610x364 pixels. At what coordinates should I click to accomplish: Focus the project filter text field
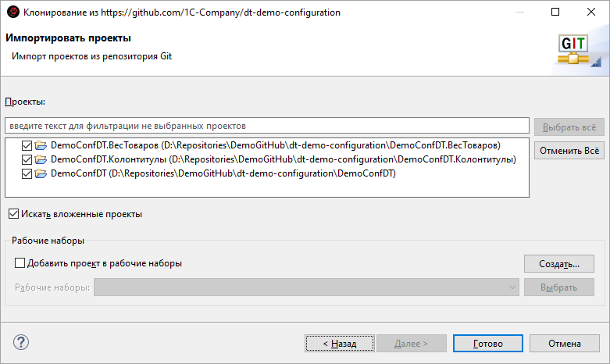tap(266, 125)
